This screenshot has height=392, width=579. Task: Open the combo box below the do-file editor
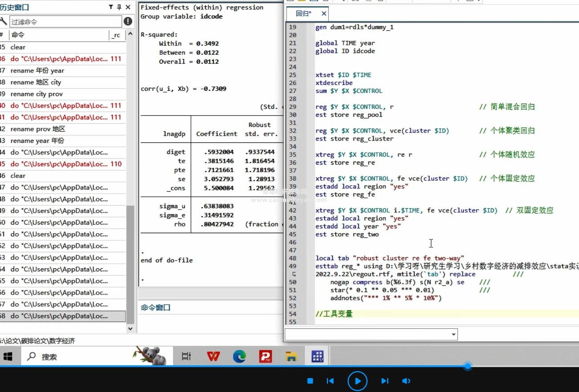pos(453,334)
